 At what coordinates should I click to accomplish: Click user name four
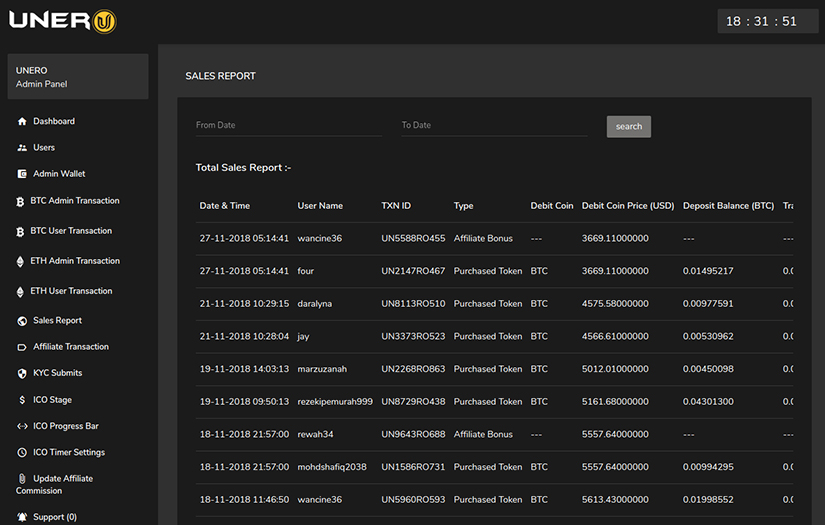[x=305, y=271]
